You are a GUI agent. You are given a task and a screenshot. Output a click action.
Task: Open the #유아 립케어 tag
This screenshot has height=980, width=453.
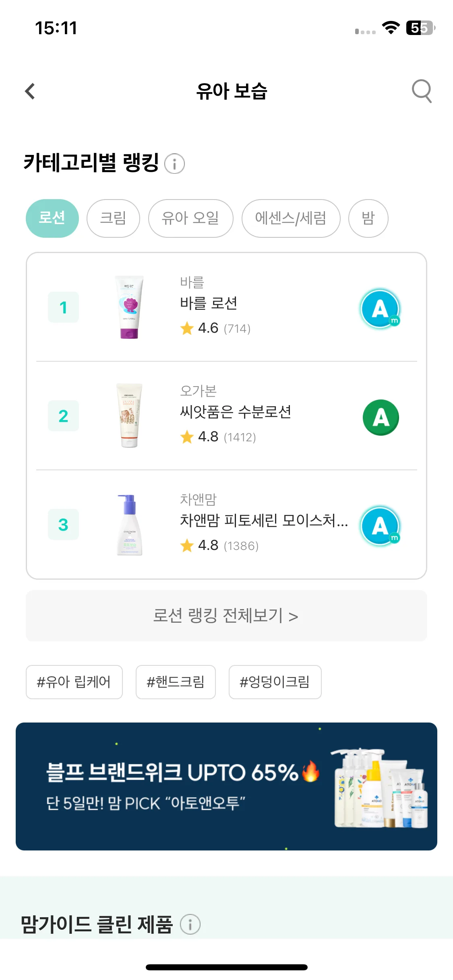[x=74, y=682]
